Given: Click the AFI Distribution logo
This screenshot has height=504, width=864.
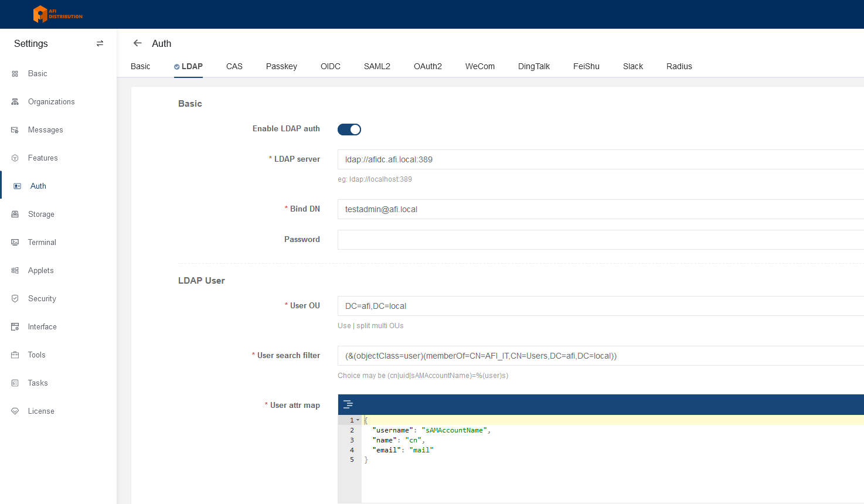Looking at the screenshot, I should click(x=57, y=14).
